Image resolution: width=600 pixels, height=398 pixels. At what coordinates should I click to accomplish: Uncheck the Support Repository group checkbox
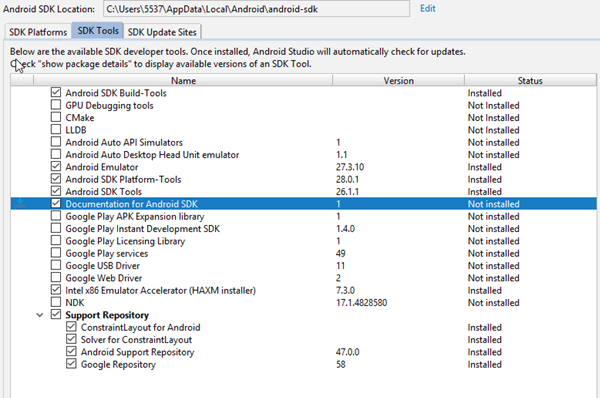click(x=56, y=314)
